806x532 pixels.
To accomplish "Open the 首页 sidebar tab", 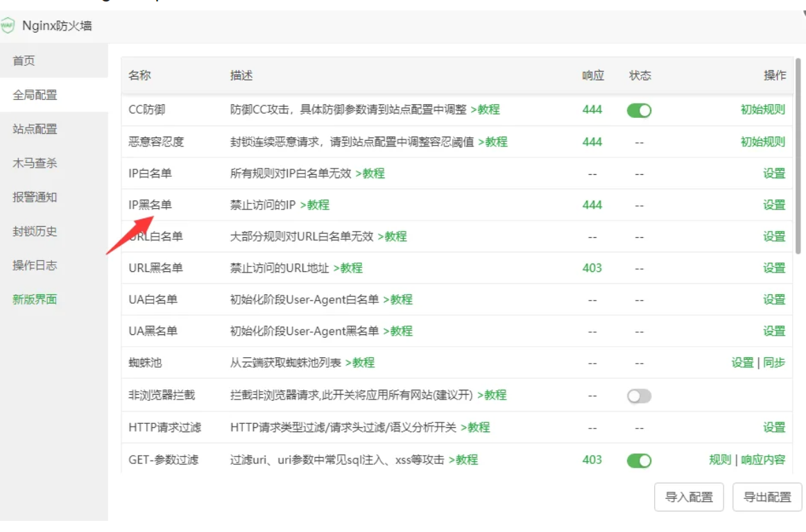I will coord(24,61).
